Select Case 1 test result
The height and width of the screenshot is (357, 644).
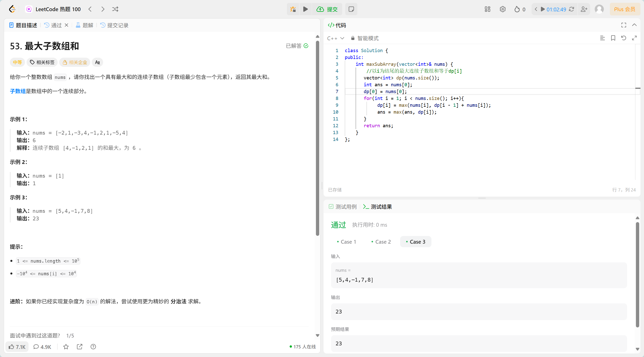[347, 242]
